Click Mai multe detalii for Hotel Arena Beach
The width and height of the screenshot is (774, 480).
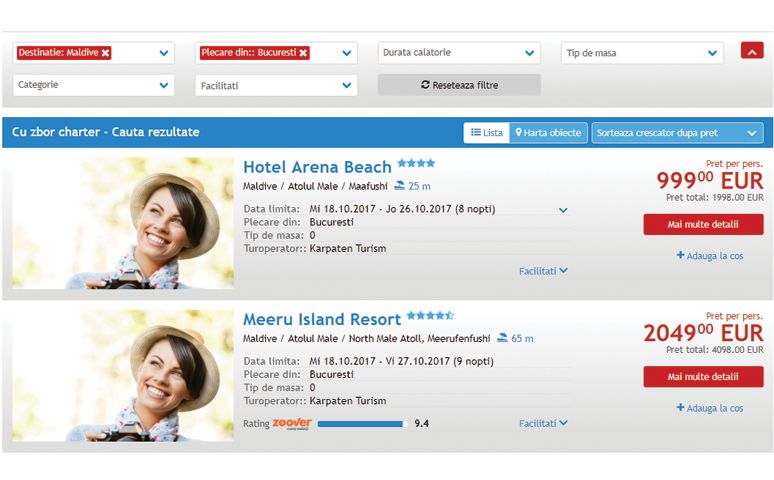coord(702,224)
